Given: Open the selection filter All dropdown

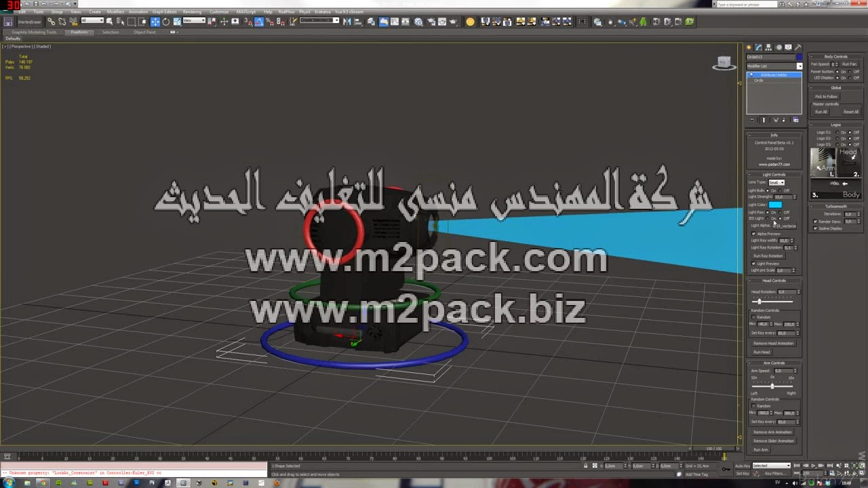Looking at the screenshot, I should (92, 20).
